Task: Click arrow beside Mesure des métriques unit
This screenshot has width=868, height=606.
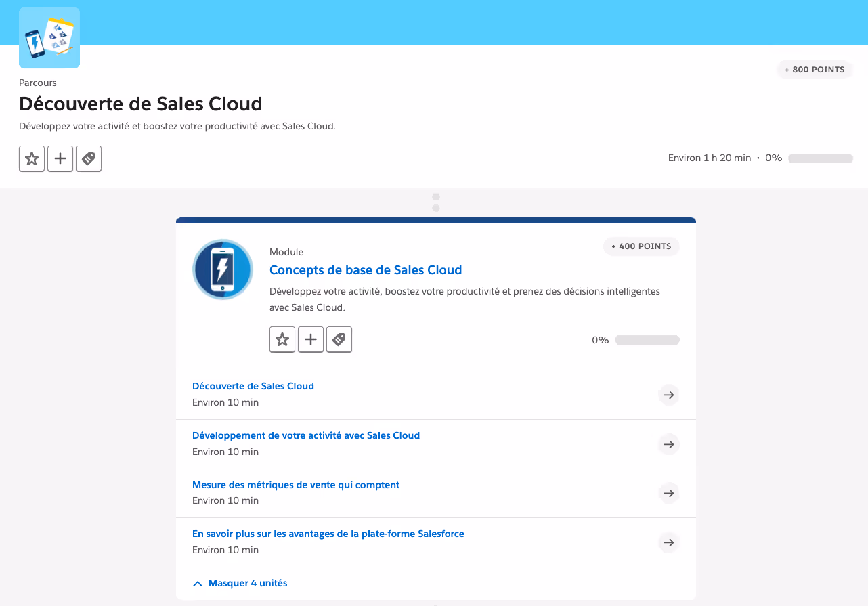Action: coord(669,493)
